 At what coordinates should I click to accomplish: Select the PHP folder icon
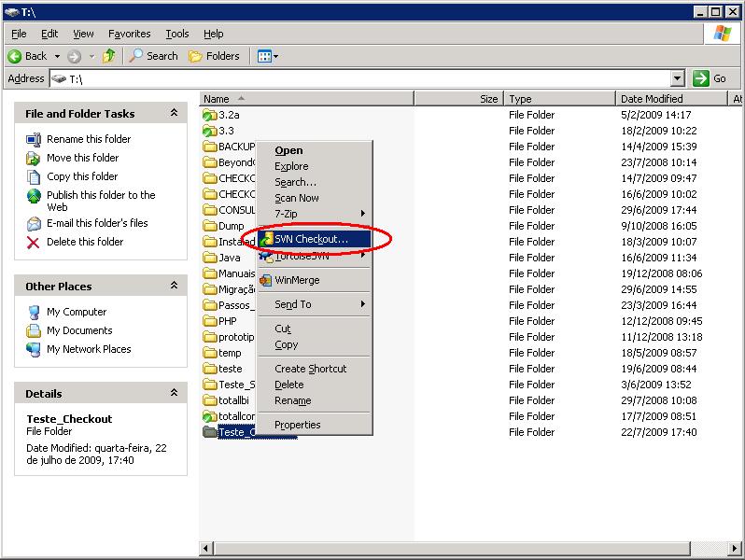coord(209,322)
